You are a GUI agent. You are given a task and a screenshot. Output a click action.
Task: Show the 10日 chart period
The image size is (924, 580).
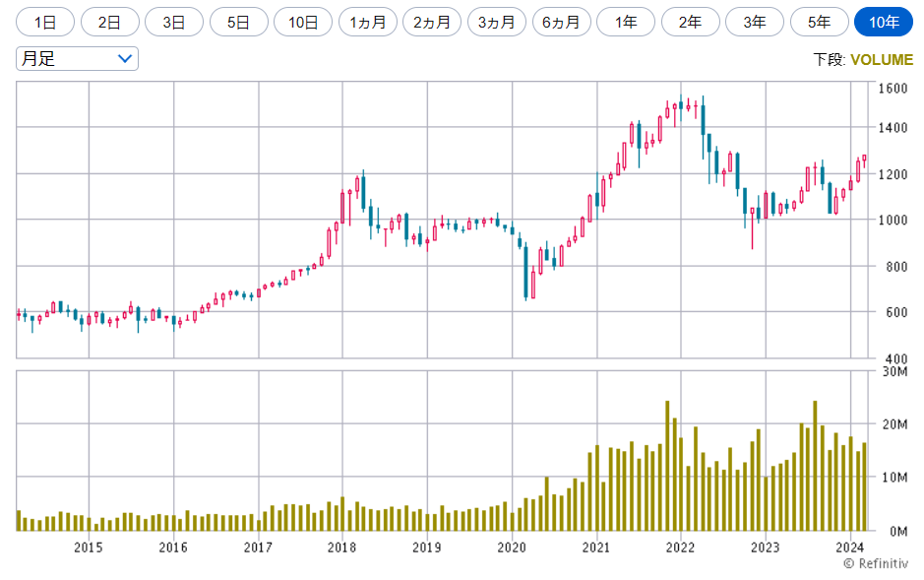(x=303, y=22)
